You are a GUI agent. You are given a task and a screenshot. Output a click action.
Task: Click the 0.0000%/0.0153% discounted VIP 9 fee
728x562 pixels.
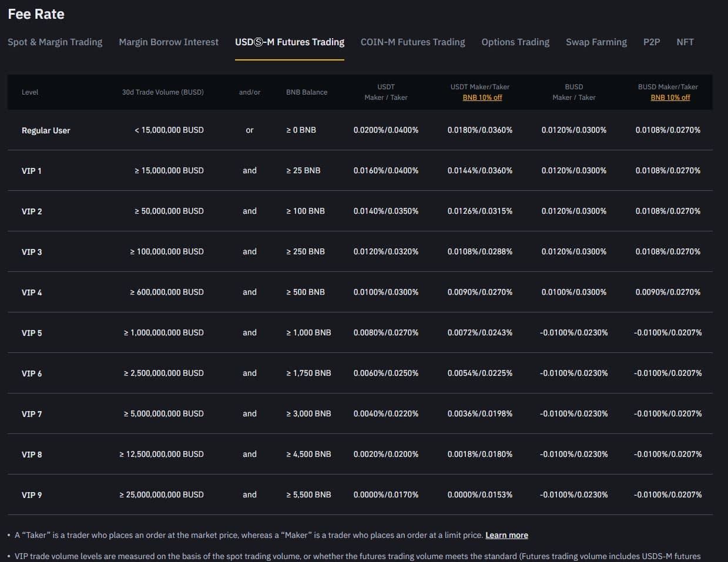(480, 494)
